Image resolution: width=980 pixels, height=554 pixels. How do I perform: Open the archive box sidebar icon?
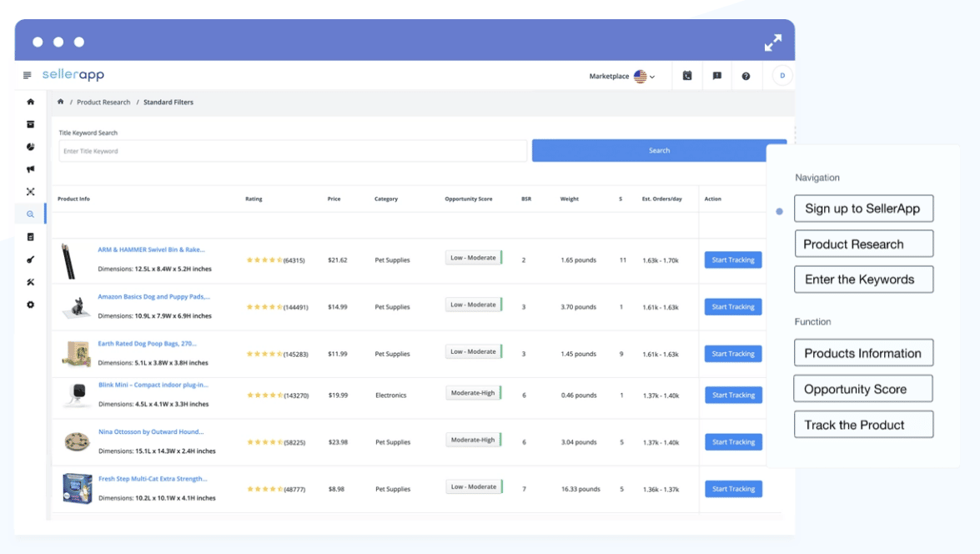(31, 124)
